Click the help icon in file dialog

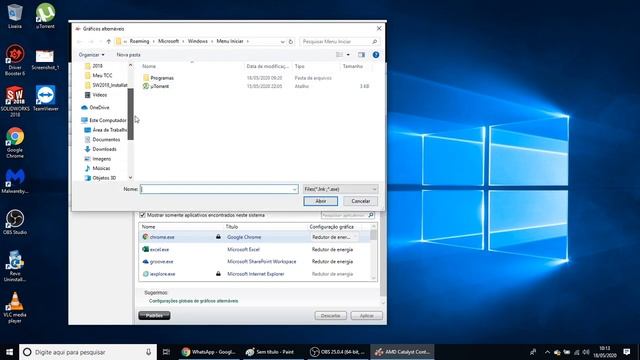coord(376,55)
